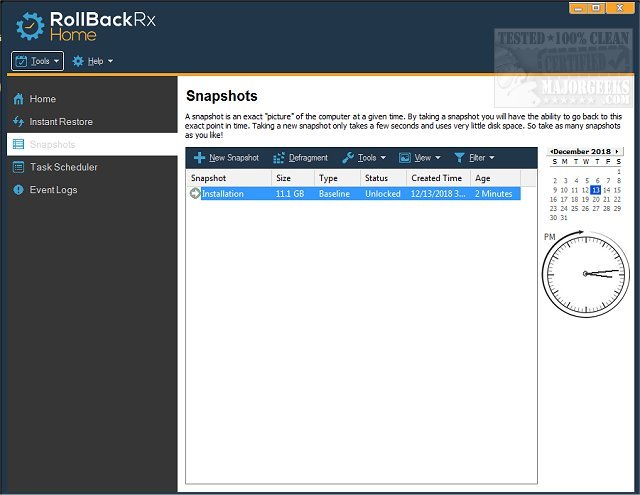Viewport: 640px width, 495px height.
Task: Sort by the Type column header
Action: coord(337,178)
